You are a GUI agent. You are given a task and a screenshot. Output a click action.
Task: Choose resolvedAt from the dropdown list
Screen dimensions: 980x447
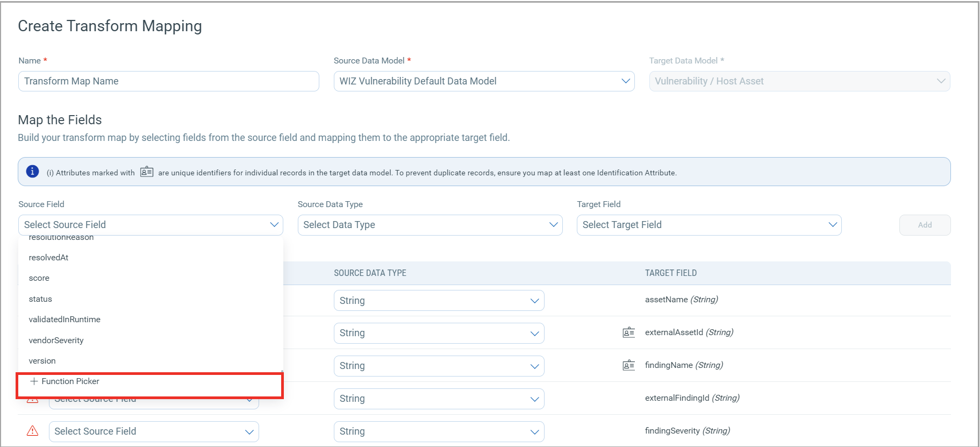(48, 258)
